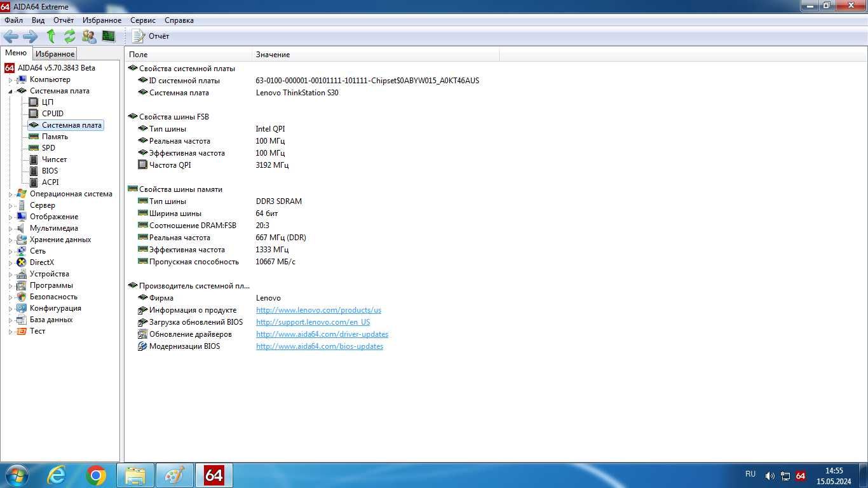Open the lenovo.com/products/us link
Image resolution: width=868 pixels, height=488 pixels.
pyautogui.click(x=318, y=310)
